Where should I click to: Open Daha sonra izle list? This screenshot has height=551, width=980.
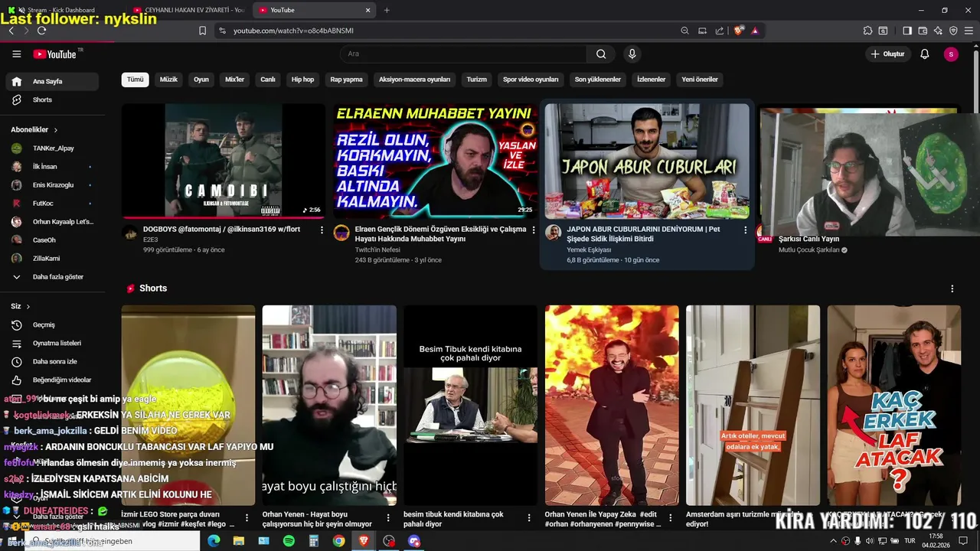51,361
